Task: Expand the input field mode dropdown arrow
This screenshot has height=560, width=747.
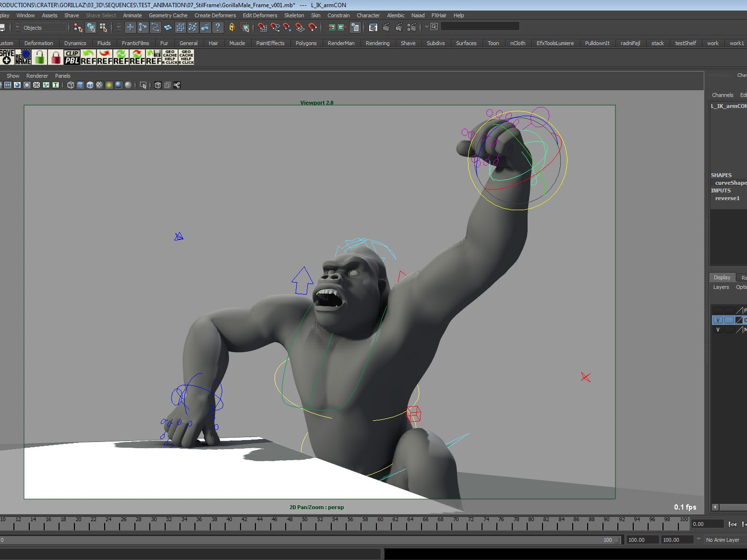Action: pos(426,27)
